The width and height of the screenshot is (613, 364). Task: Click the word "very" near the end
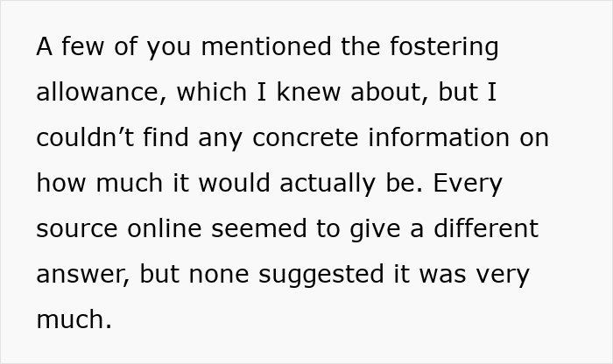point(503,274)
